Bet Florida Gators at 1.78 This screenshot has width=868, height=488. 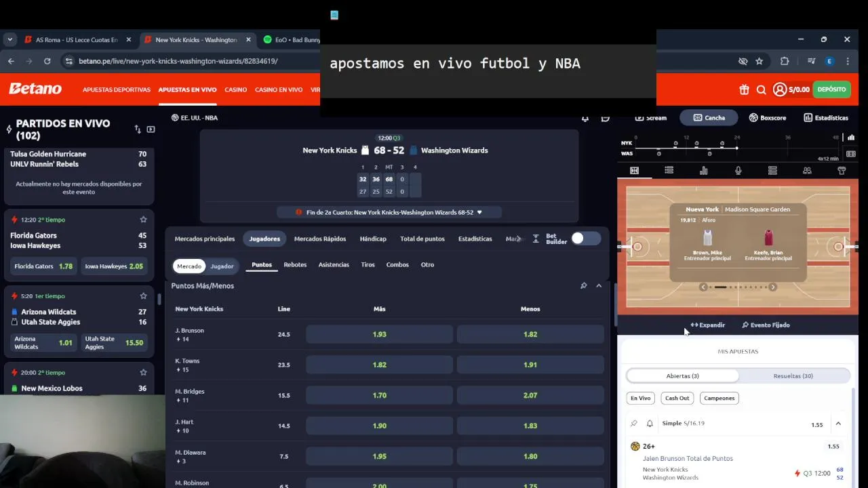(44, 266)
